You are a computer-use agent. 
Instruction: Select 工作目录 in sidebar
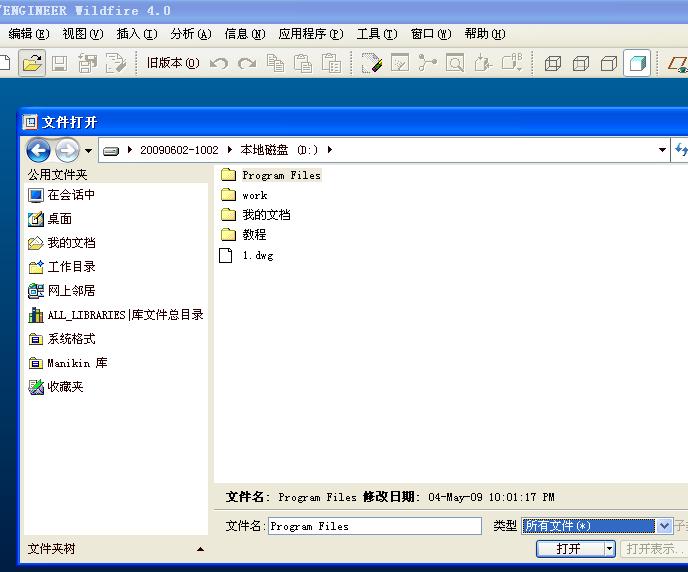(x=61, y=267)
